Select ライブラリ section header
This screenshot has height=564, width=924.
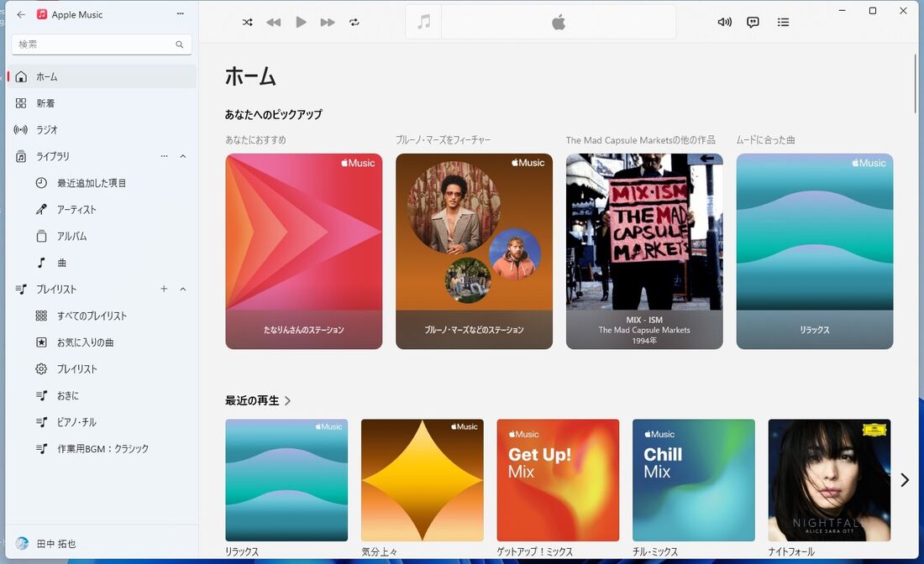52,156
